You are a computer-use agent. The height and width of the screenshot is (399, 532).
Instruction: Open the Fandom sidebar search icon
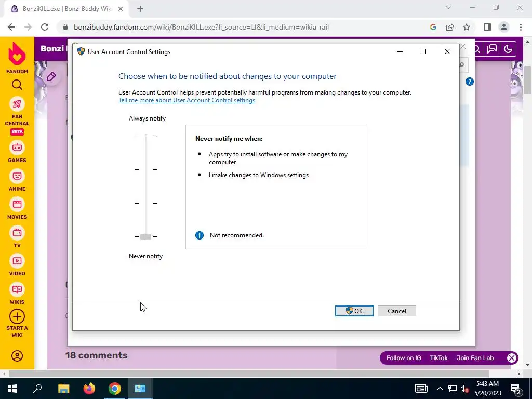click(17, 85)
